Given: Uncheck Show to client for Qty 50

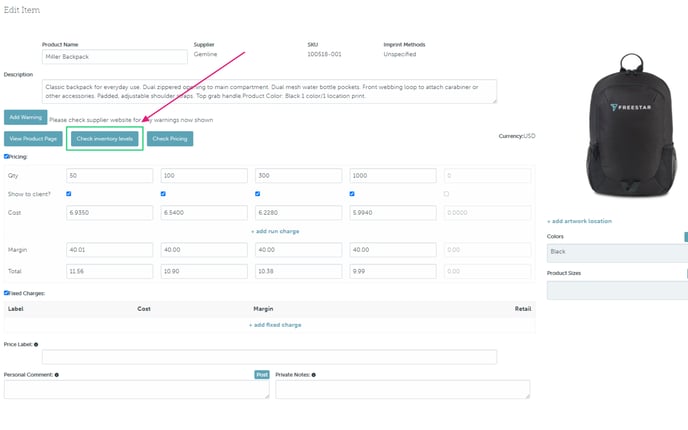Looking at the screenshot, I should pyautogui.click(x=68, y=194).
